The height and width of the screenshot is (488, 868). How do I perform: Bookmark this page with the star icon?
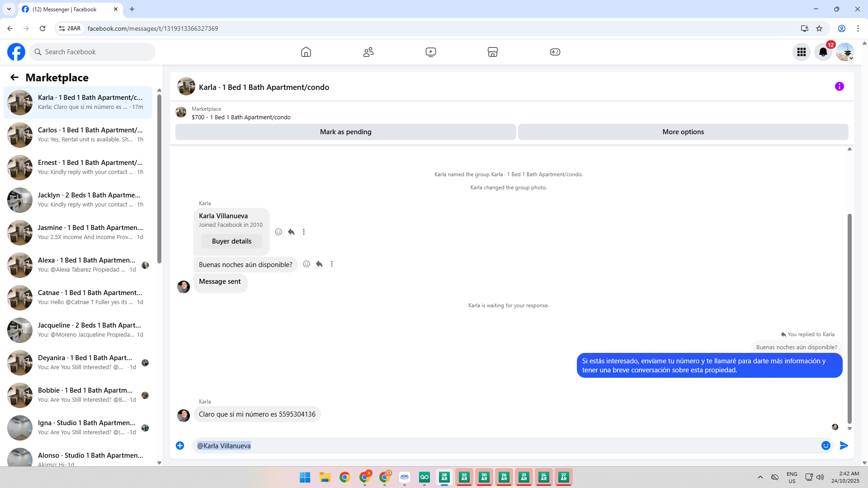pos(819,28)
